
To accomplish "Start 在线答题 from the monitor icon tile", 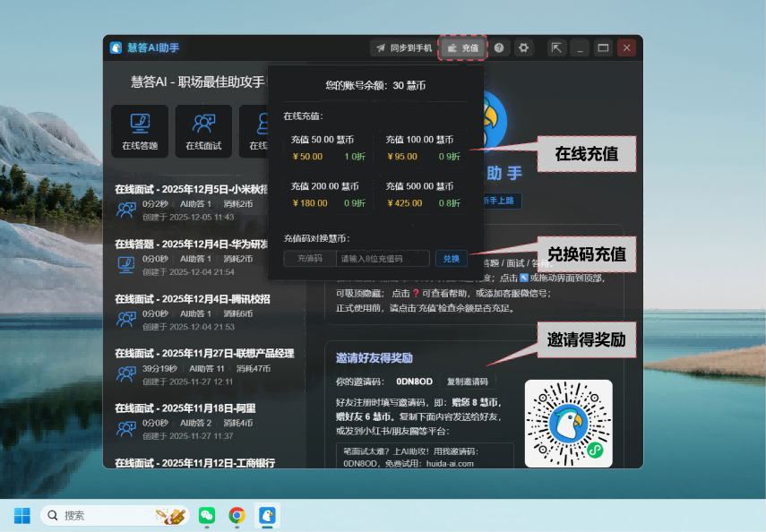I will (140, 131).
